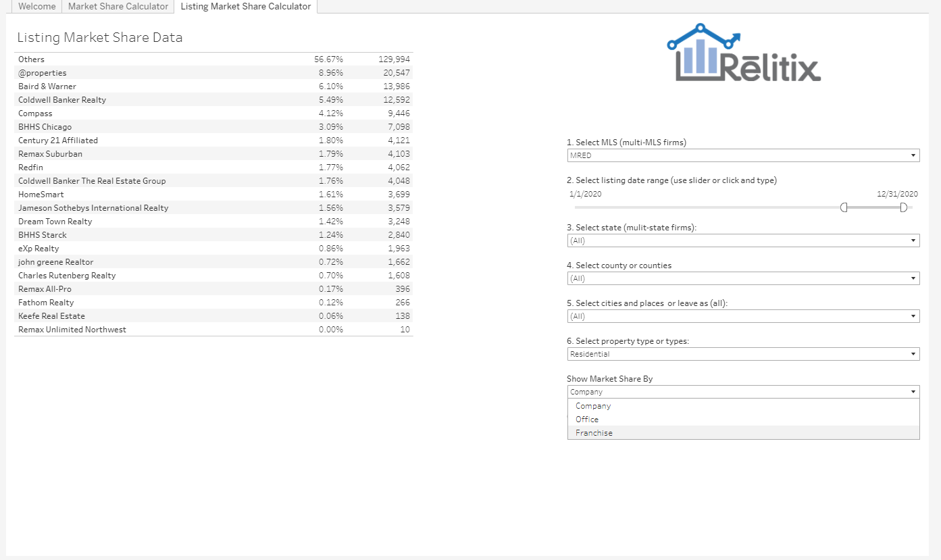Click the 12/31/2020 end date value
This screenshot has height=560, width=941.
tap(897, 194)
